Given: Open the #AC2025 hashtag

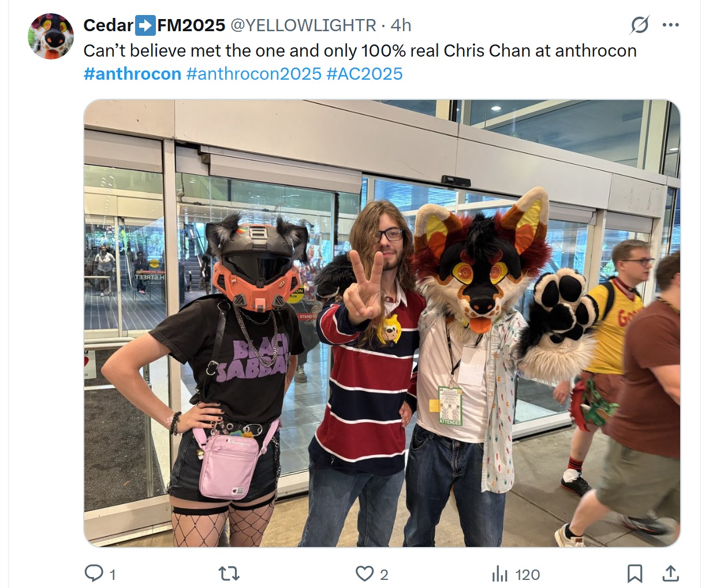Looking at the screenshot, I should tap(364, 74).
